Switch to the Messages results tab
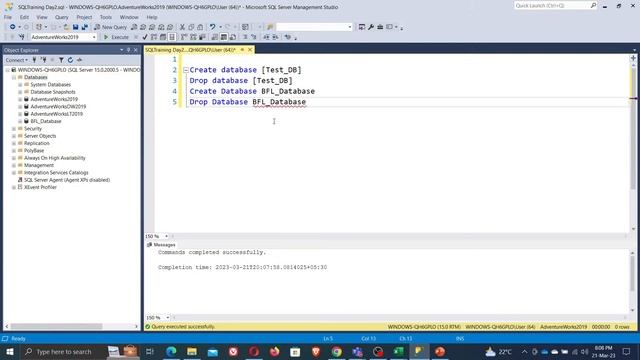This screenshot has height=360, width=640. [x=161, y=245]
